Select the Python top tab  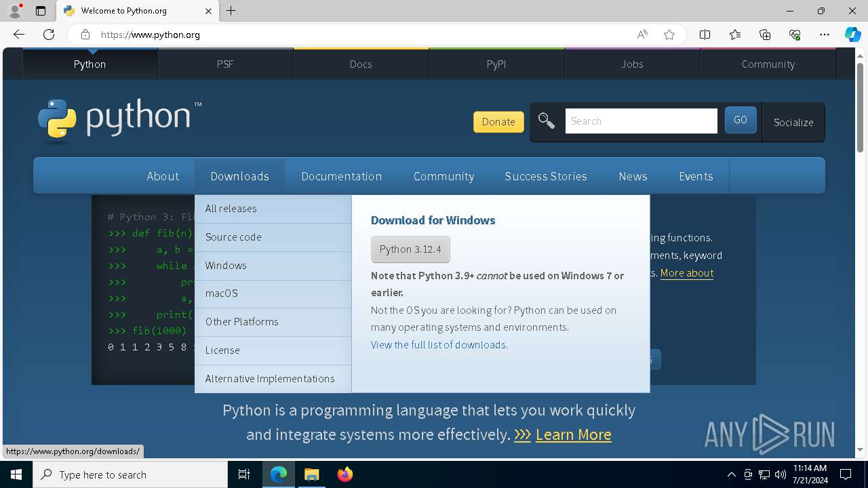(x=90, y=64)
